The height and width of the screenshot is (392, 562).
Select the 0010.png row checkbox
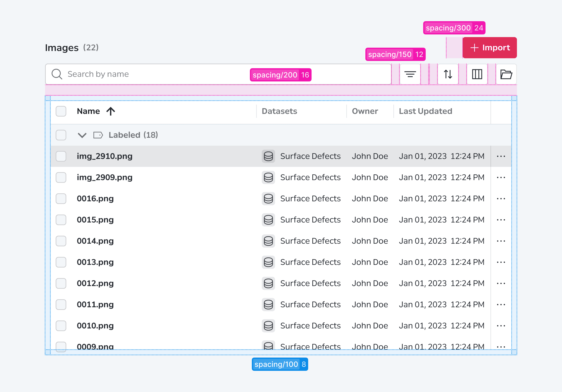(x=61, y=326)
